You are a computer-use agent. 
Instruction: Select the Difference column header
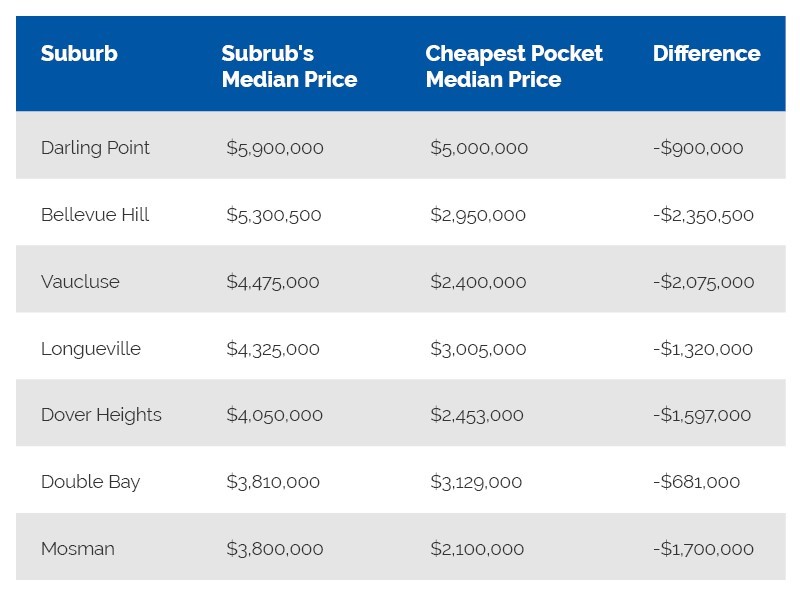click(707, 54)
